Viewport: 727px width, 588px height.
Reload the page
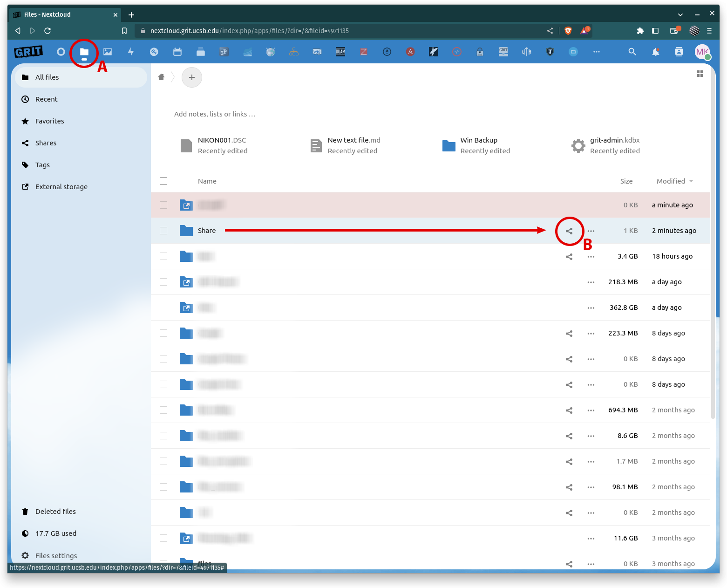[48, 31]
